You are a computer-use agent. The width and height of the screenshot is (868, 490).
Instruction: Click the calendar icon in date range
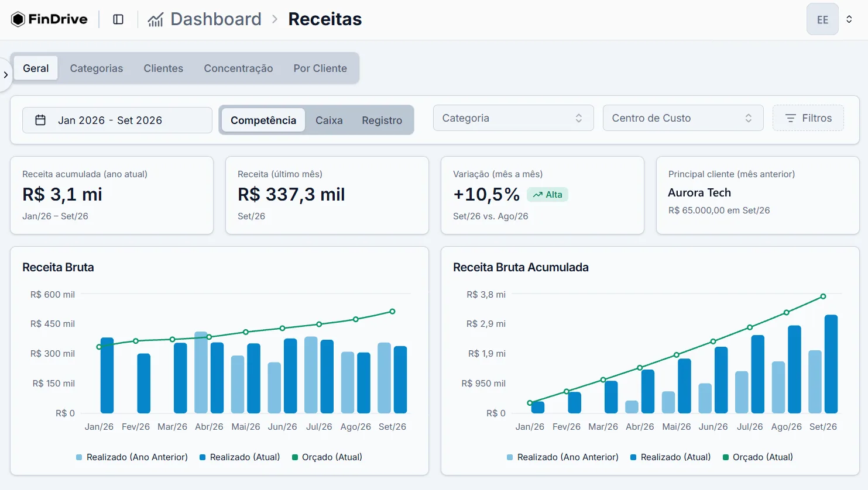[x=40, y=120]
